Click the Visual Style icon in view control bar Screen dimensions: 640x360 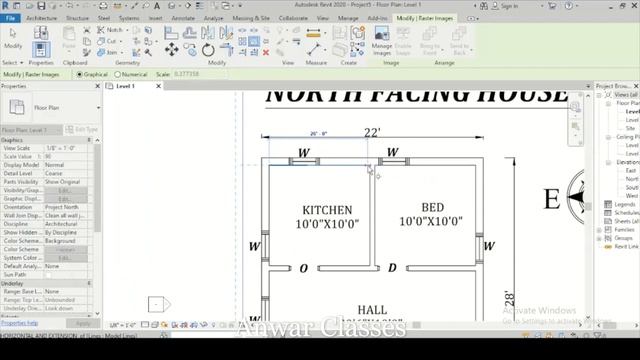tap(155, 325)
